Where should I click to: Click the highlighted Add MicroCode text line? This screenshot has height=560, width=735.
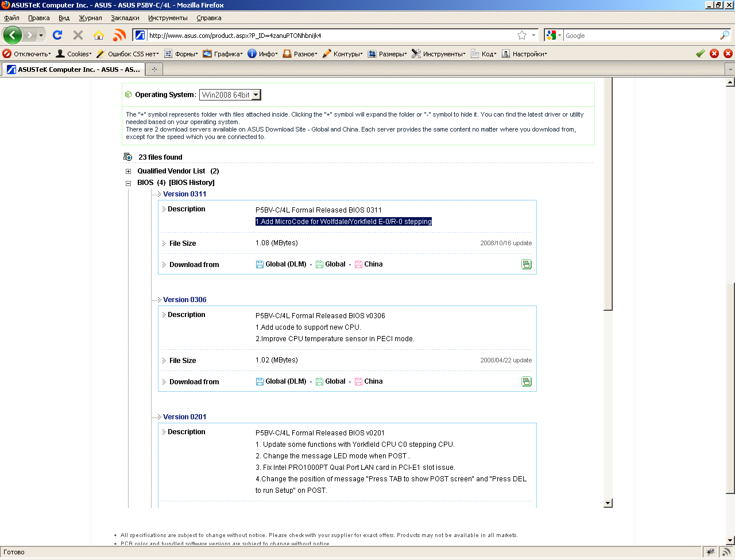(343, 222)
